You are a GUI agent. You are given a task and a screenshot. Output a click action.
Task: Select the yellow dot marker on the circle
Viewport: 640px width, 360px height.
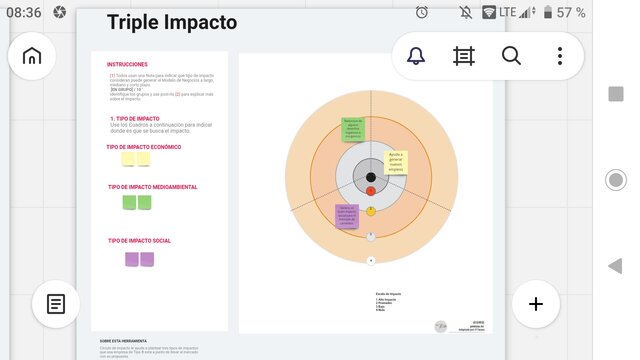[371, 211]
